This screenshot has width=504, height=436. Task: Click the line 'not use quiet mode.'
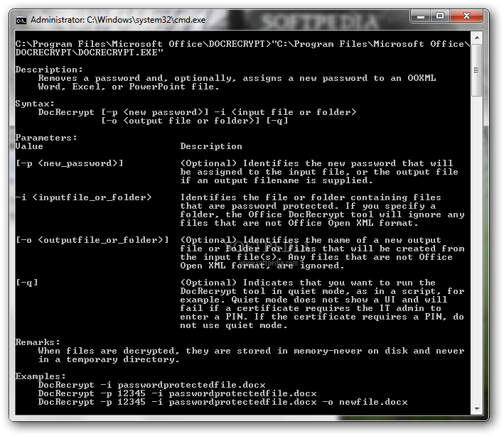click(x=234, y=325)
